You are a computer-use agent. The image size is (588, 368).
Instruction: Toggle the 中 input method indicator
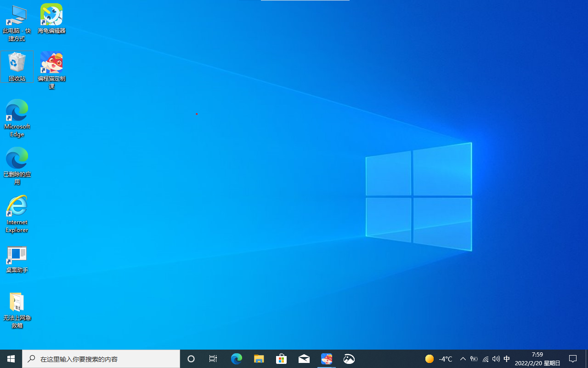507,359
